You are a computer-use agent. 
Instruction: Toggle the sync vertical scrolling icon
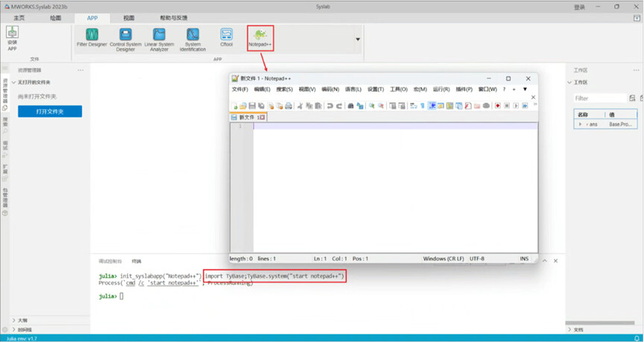[392, 106]
